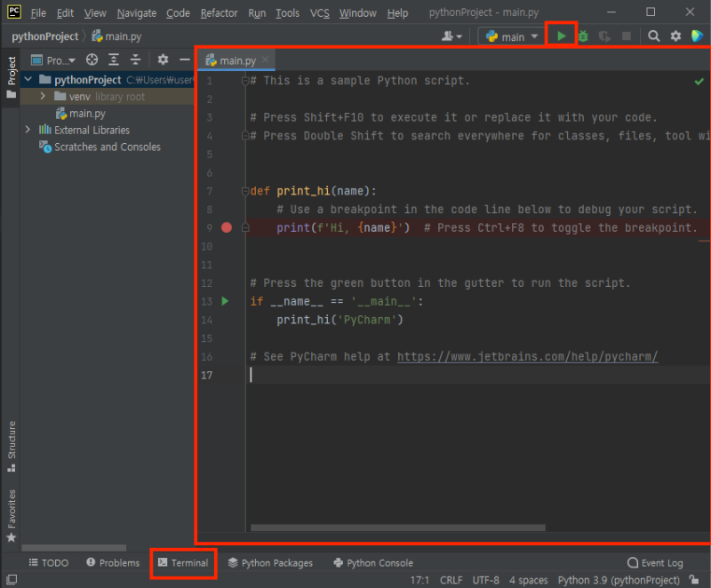The height and width of the screenshot is (588, 711).
Task: Click the Collapse All icon in Project panel
Action: [x=136, y=60]
